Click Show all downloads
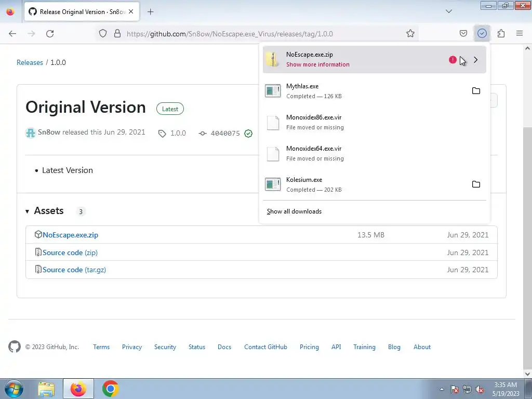The height and width of the screenshot is (399, 532). click(x=294, y=211)
